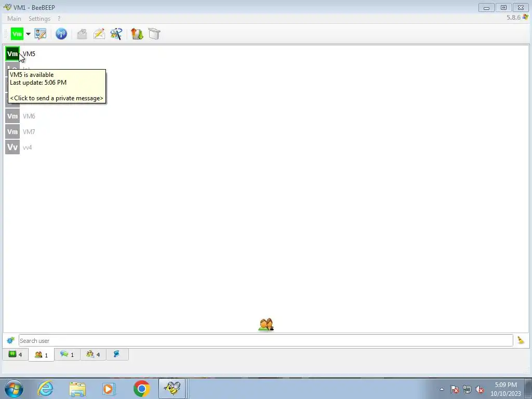Click the grayed-out envelope icon
The height and width of the screenshot is (399, 532).
82,34
